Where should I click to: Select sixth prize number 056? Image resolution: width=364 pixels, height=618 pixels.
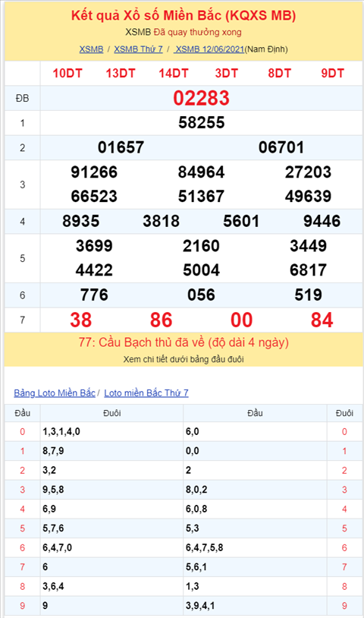201,295
